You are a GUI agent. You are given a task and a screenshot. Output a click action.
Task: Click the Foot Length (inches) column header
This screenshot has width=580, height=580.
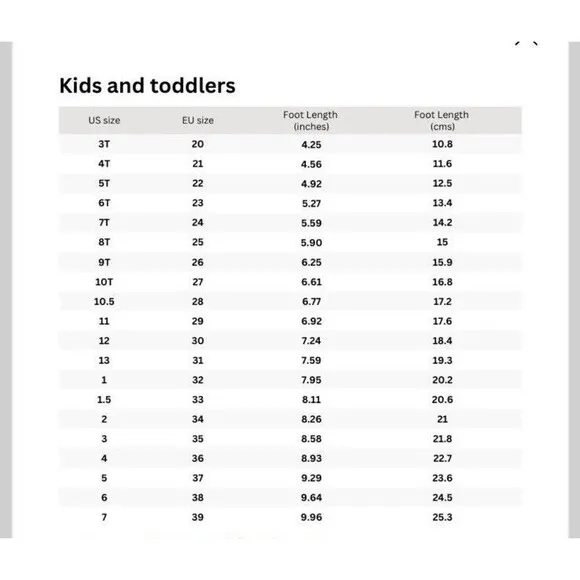(x=311, y=121)
